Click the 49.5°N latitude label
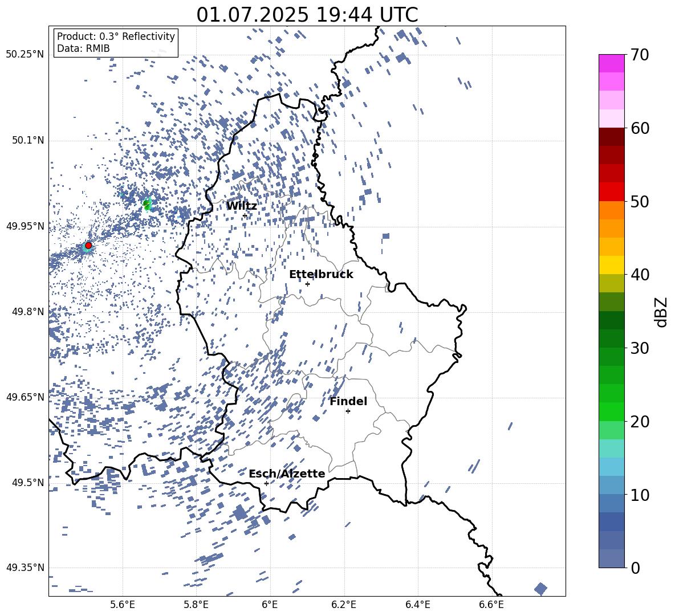The width and height of the screenshot is (675, 616). [x=29, y=482]
